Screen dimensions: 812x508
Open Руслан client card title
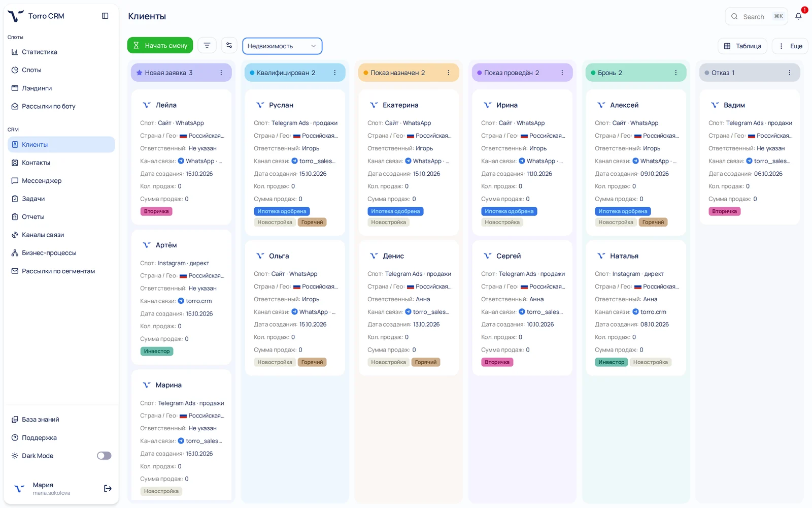click(281, 105)
